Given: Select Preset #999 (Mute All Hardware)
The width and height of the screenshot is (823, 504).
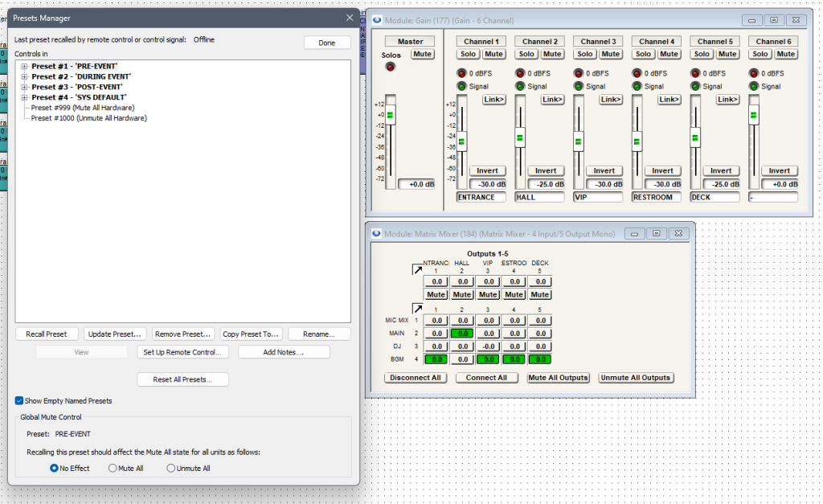Looking at the screenshot, I should 82,108.
